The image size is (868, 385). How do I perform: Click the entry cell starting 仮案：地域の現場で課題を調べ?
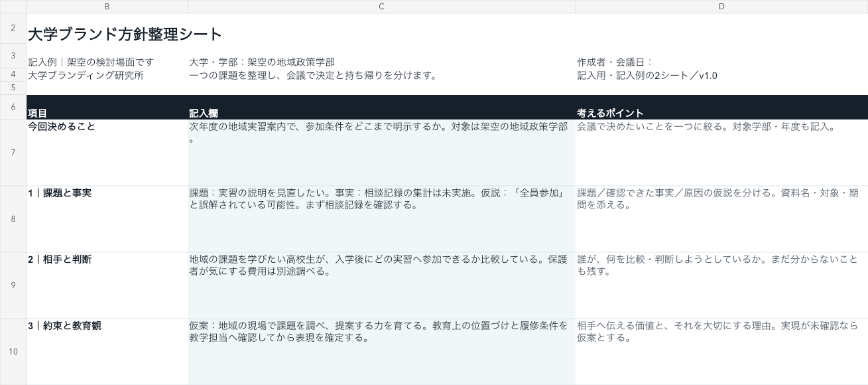(381, 352)
